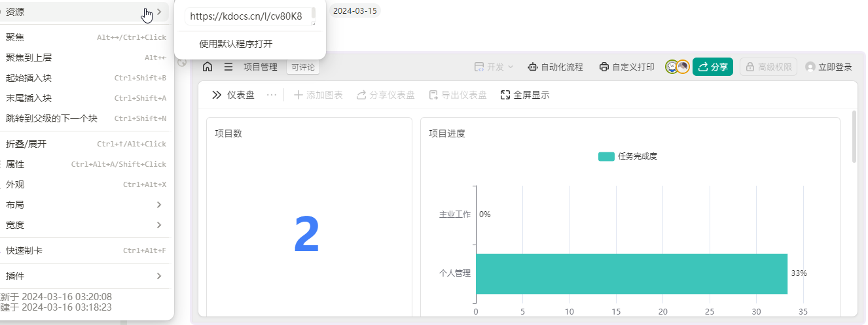Expand the 仪表盘 double-chevron panel icon
Image resolution: width=868 pixels, height=325 pixels.
click(x=217, y=95)
